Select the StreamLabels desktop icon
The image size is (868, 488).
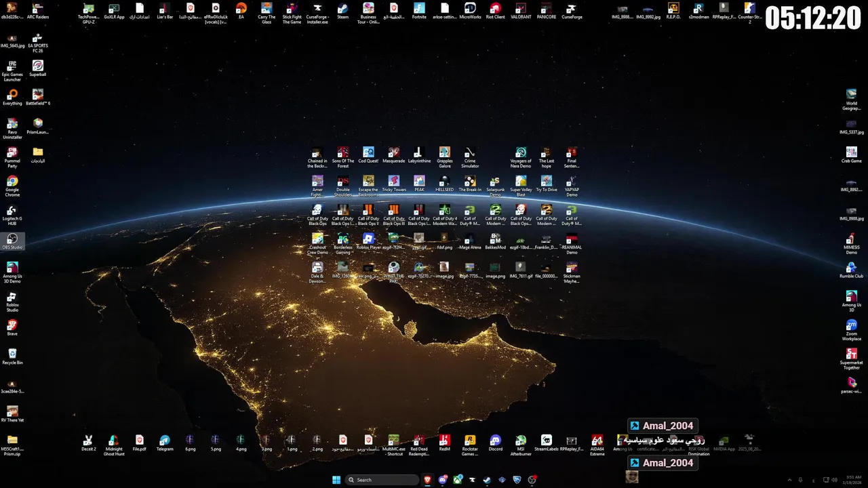(547, 443)
